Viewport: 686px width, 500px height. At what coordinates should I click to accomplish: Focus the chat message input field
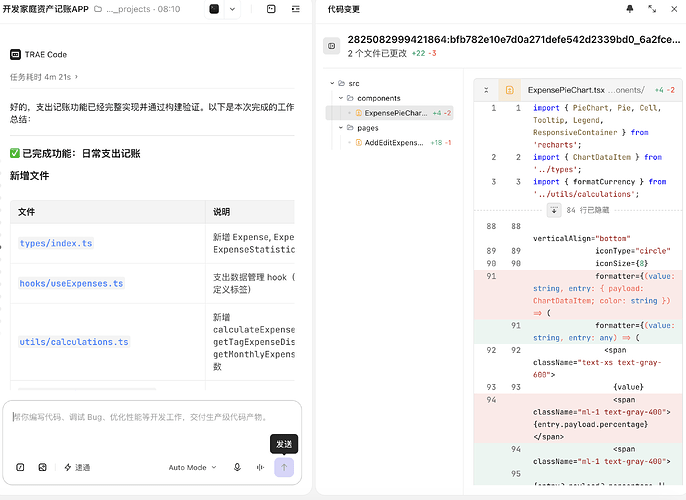pos(152,417)
